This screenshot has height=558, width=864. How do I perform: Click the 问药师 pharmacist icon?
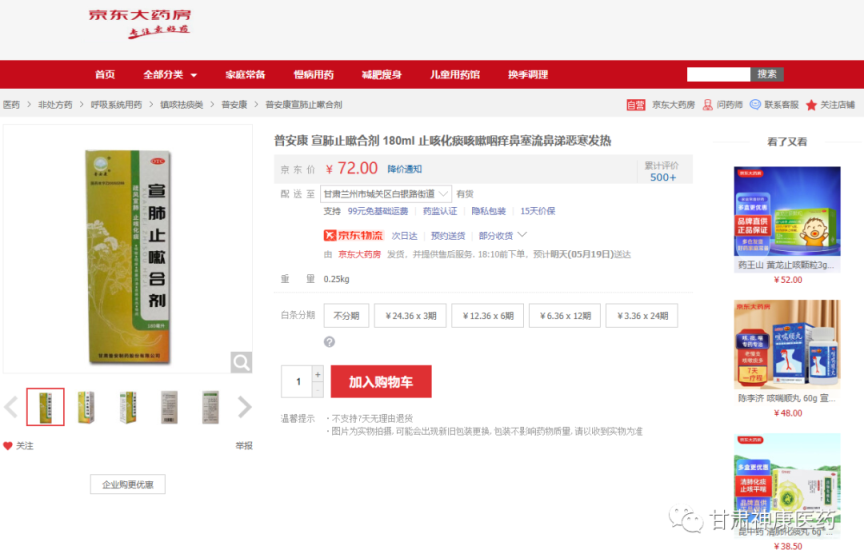pyautogui.click(x=708, y=105)
